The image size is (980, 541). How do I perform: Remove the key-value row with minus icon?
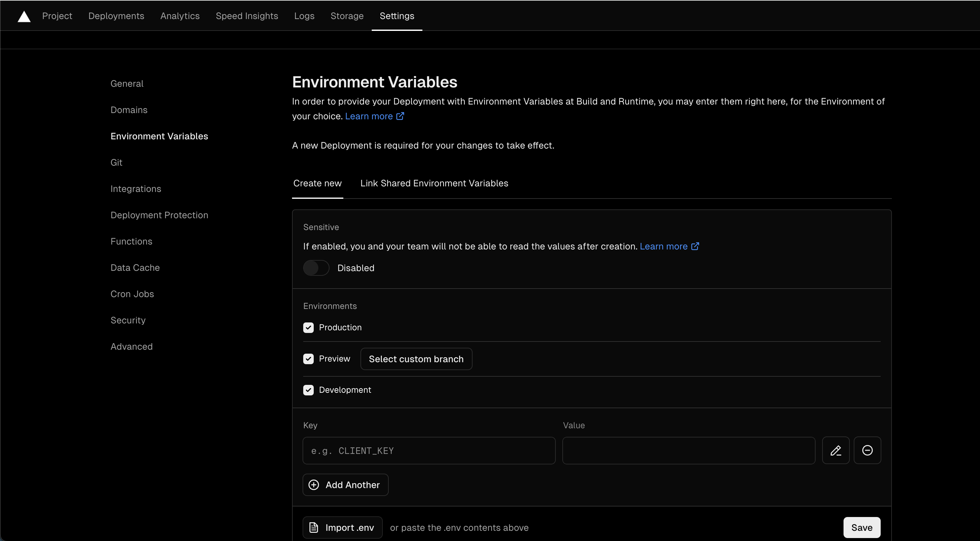pos(867,451)
